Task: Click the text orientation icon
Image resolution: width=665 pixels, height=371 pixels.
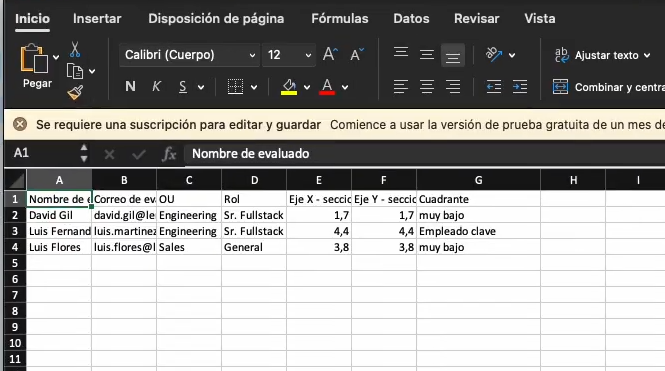Action: pyautogui.click(x=494, y=54)
